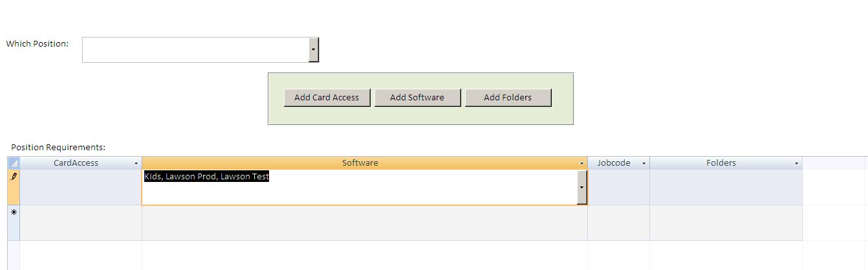Select the Jobcode column header

click(x=613, y=163)
